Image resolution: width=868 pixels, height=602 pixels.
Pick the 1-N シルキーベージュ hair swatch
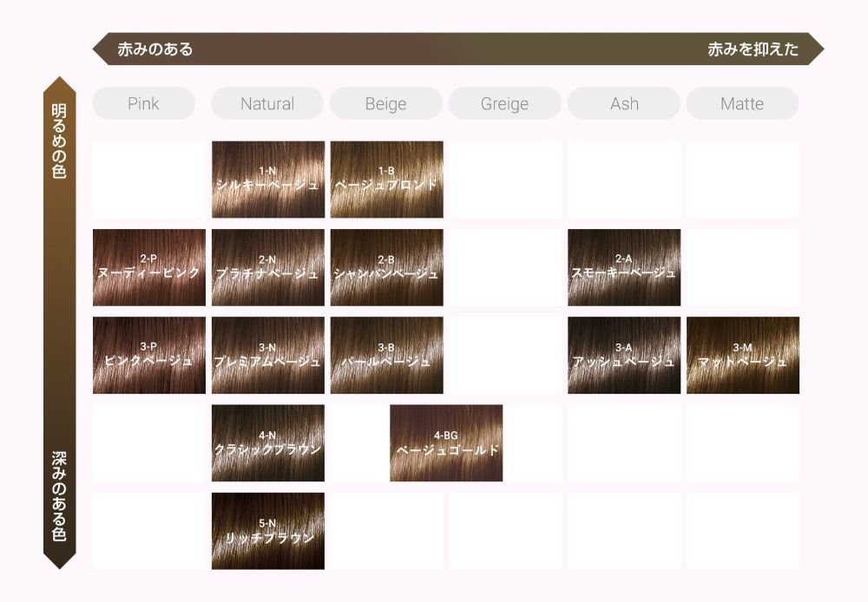(x=268, y=180)
